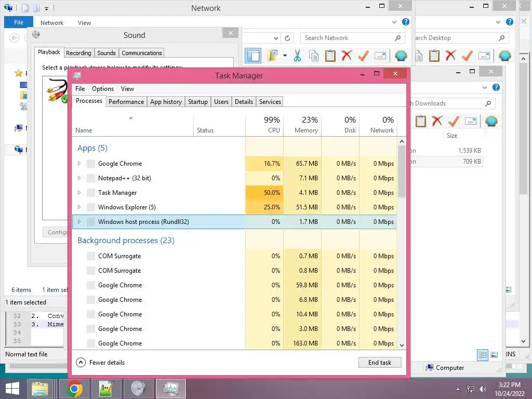Switch to the Details tab
This screenshot has height=399, width=532.
(x=244, y=102)
